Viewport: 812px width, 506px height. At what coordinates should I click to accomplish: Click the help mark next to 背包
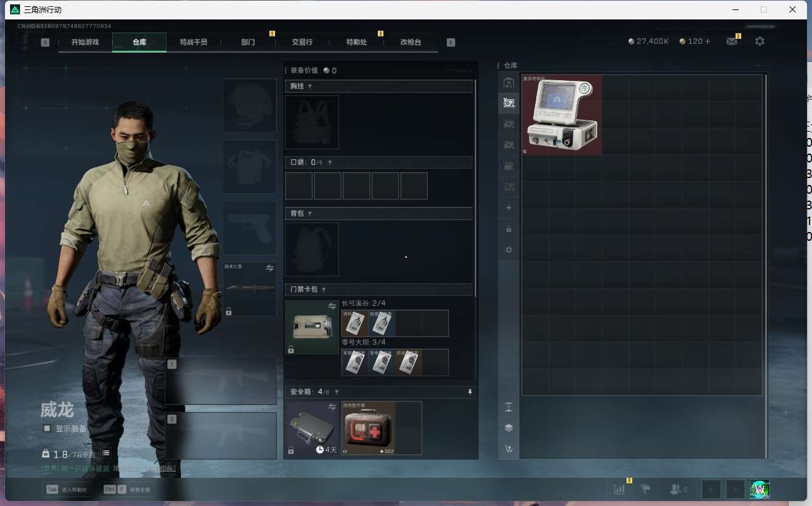coord(310,214)
